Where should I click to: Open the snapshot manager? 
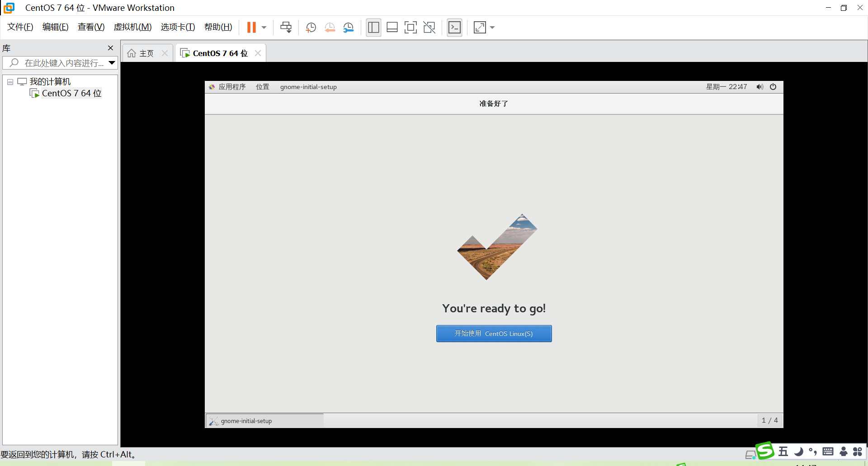(x=348, y=28)
